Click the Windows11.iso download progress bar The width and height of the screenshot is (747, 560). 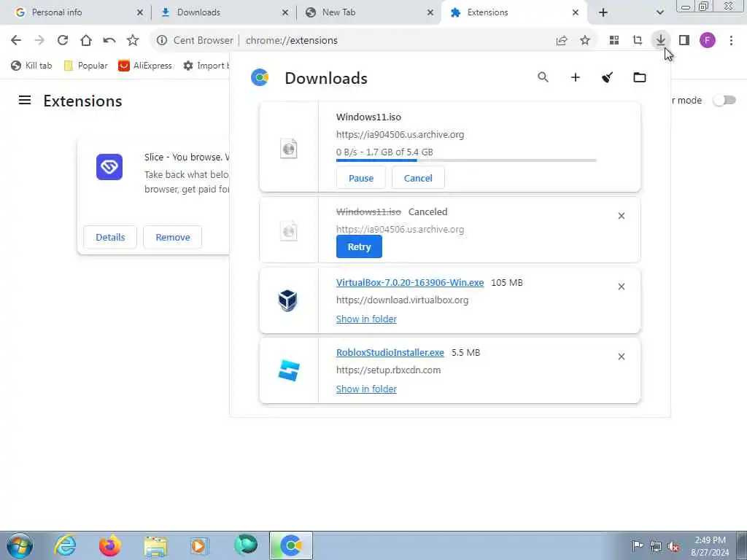[466, 160]
